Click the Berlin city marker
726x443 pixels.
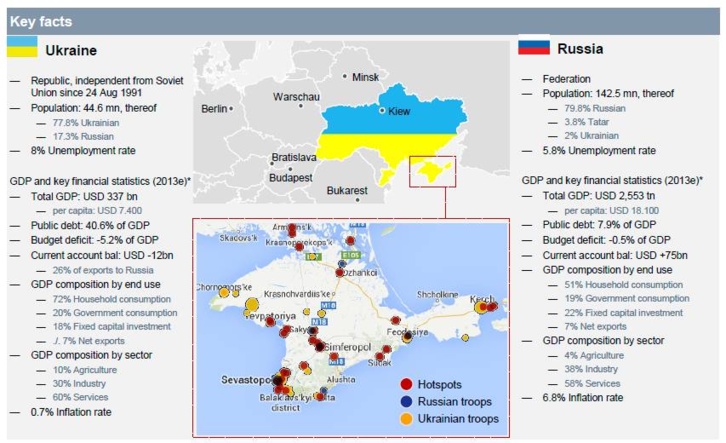[236, 108]
